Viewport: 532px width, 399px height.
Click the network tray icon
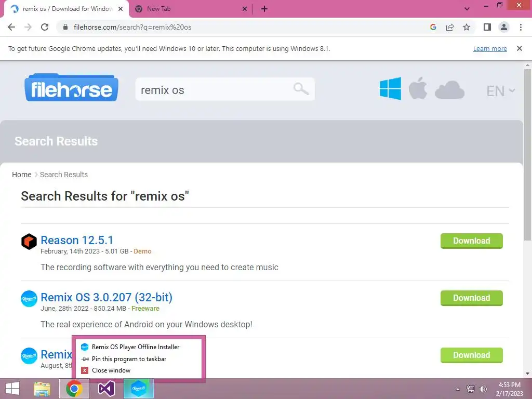[x=471, y=389]
